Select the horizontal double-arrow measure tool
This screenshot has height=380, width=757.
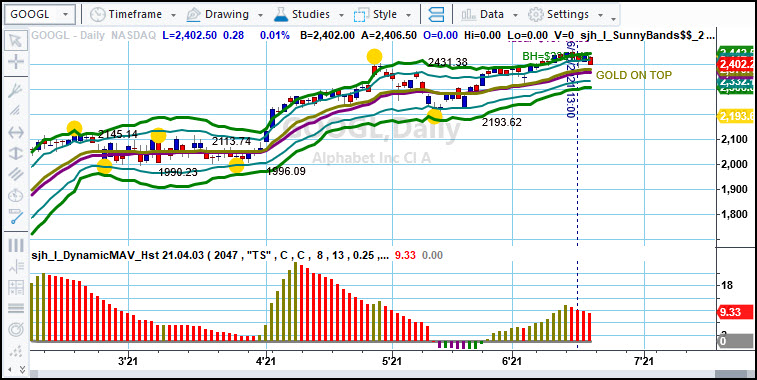click(15, 132)
